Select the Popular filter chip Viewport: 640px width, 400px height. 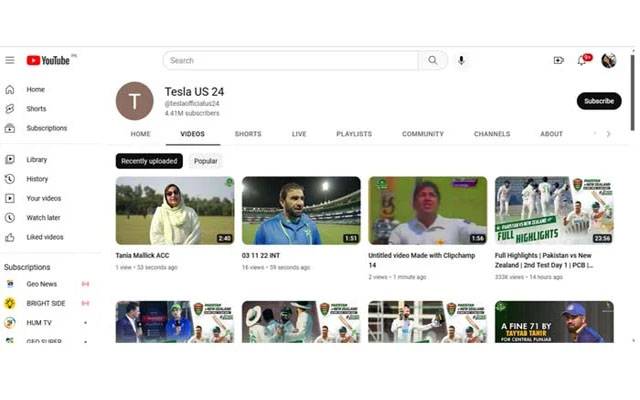coord(205,161)
